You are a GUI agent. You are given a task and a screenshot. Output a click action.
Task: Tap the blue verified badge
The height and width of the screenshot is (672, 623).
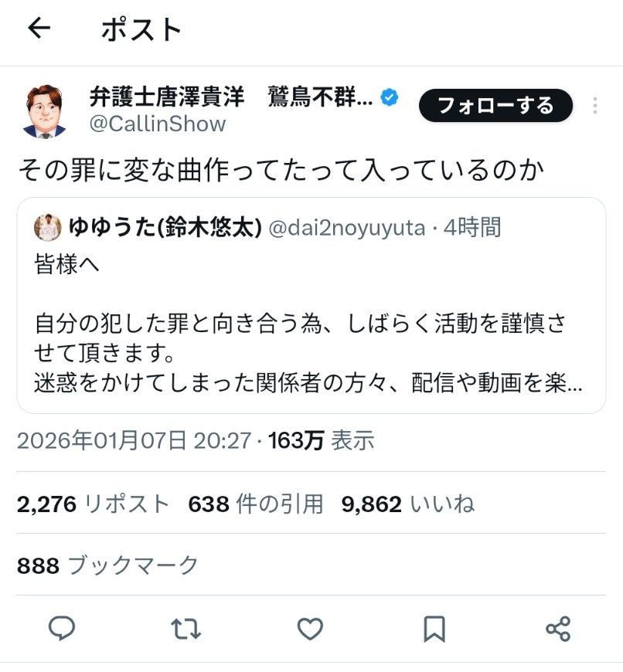pos(391,98)
